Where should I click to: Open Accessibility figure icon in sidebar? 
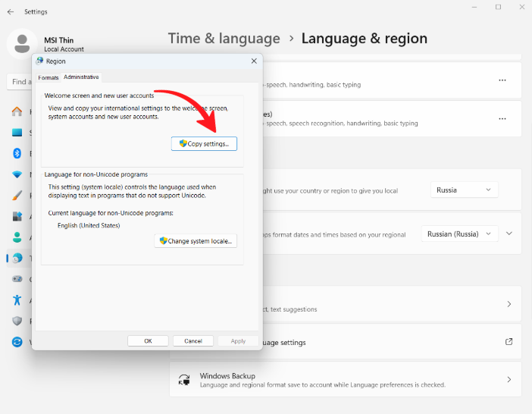pyautogui.click(x=17, y=300)
